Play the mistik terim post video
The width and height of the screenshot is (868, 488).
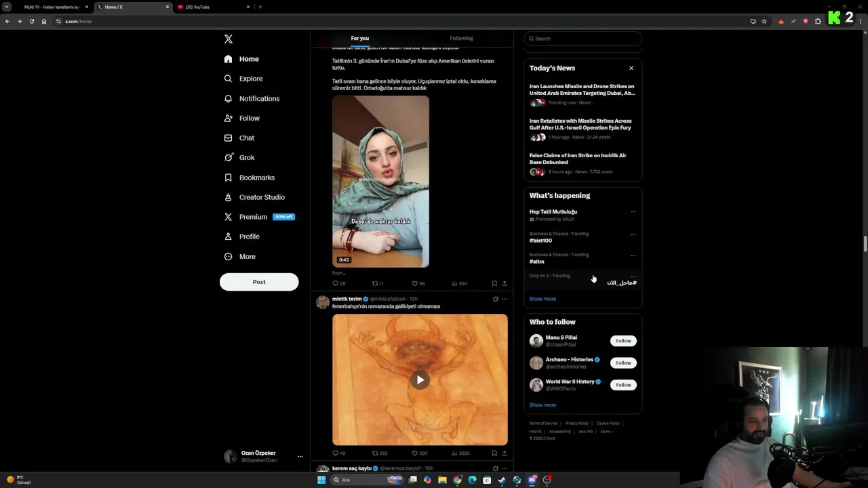pyautogui.click(x=420, y=380)
